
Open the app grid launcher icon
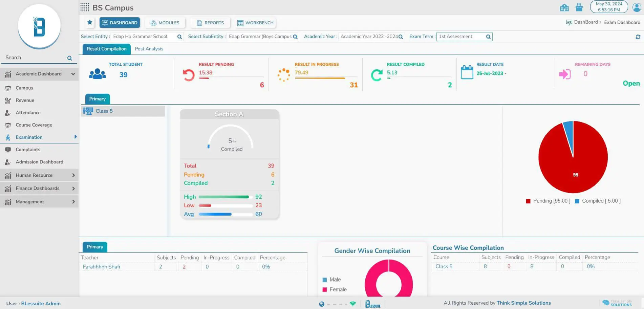(x=85, y=7)
